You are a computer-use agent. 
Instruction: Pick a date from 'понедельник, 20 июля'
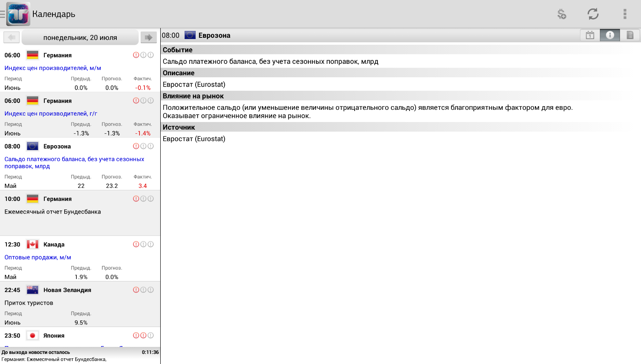80,37
